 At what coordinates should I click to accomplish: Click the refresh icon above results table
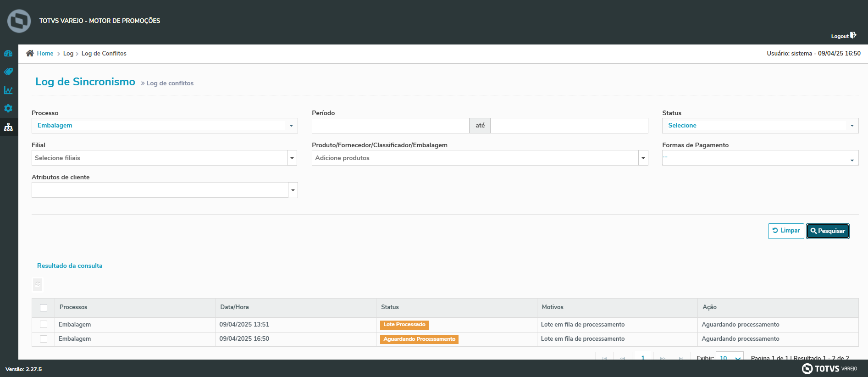38,285
